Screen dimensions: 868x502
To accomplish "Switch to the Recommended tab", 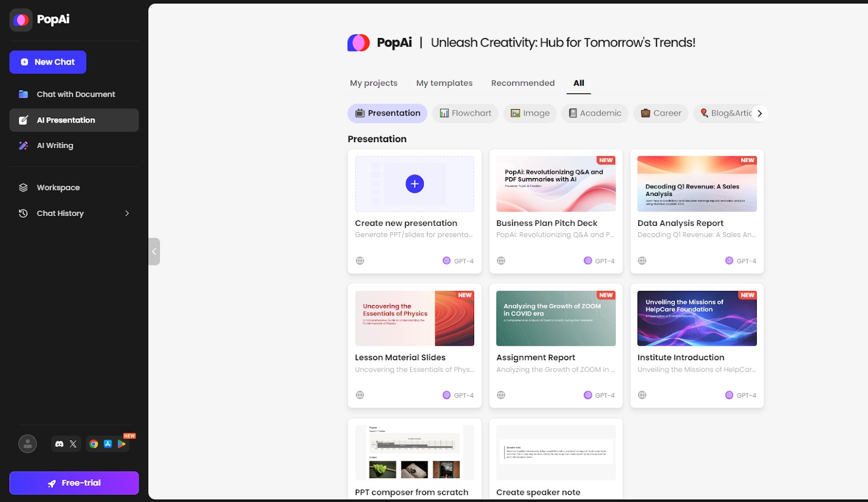I will point(522,83).
